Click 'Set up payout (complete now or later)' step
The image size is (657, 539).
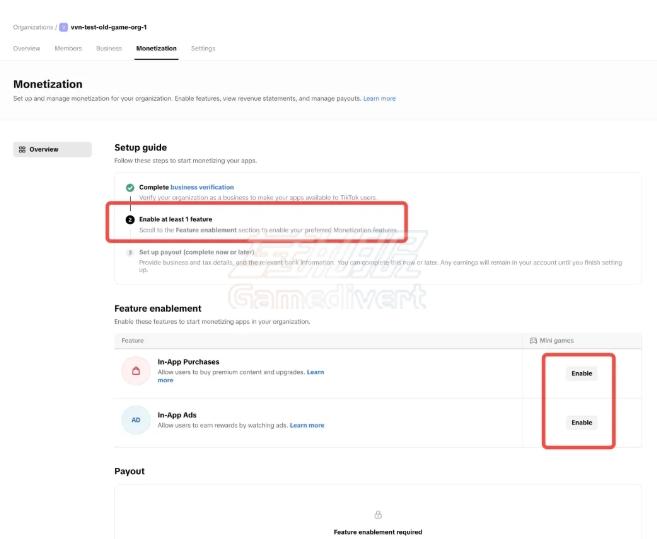(197, 252)
